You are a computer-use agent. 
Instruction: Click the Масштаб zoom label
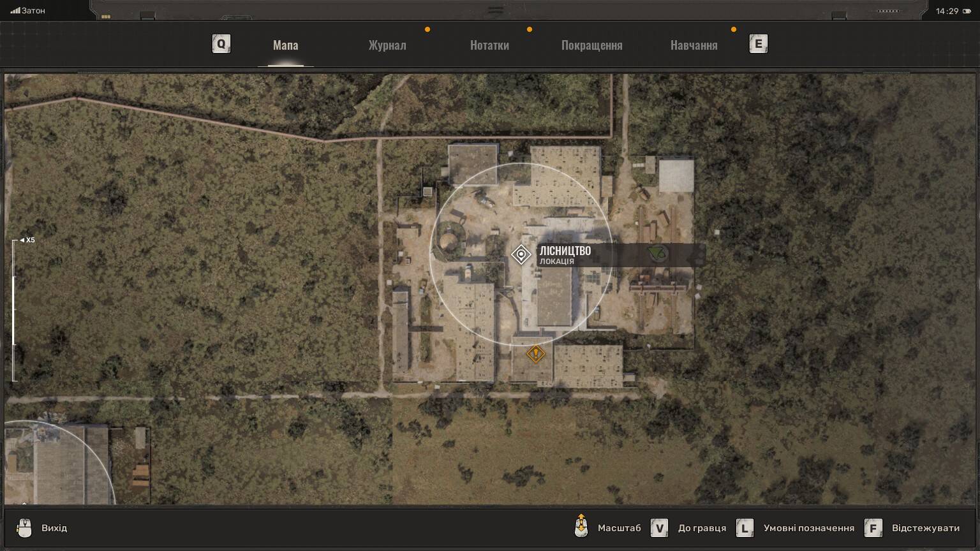click(619, 528)
